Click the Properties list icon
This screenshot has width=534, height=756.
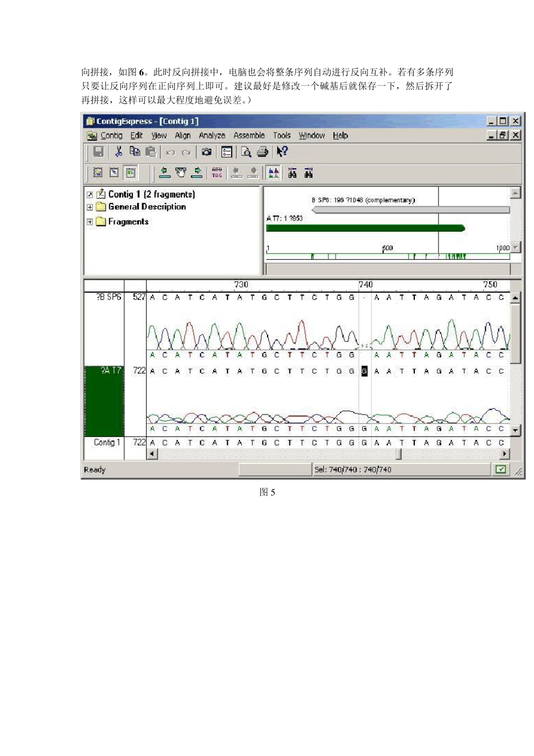click(x=227, y=152)
